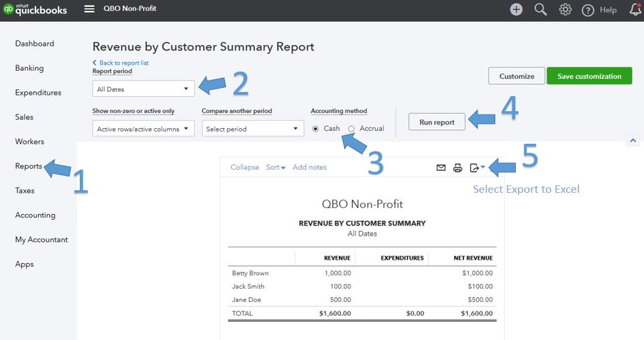Collapse the report options panel chevron
Screen dimensions: 644x340
click(633, 140)
